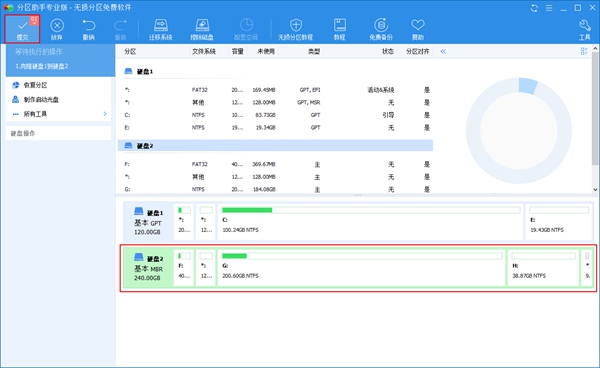Click the refresh icon in title bar
This screenshot has height=368, width=600.
click(534, 8)
